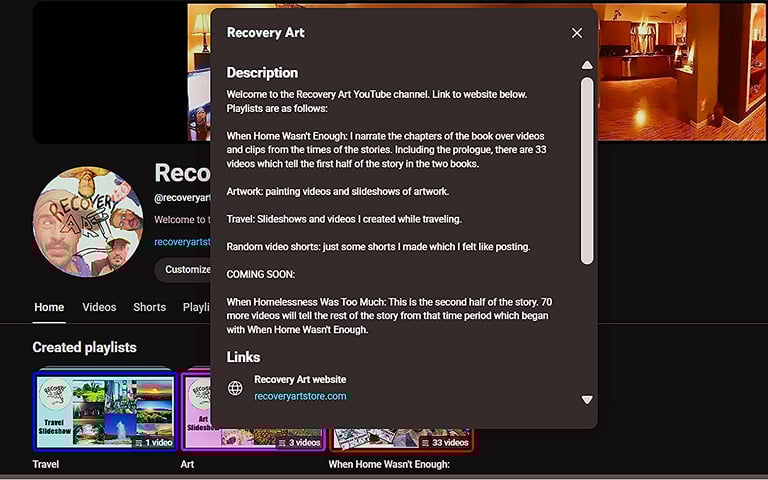Switch to the Shorts tab
Image resolution: width=768 pixels, height=480 pixels.
[x=149, y=307]
